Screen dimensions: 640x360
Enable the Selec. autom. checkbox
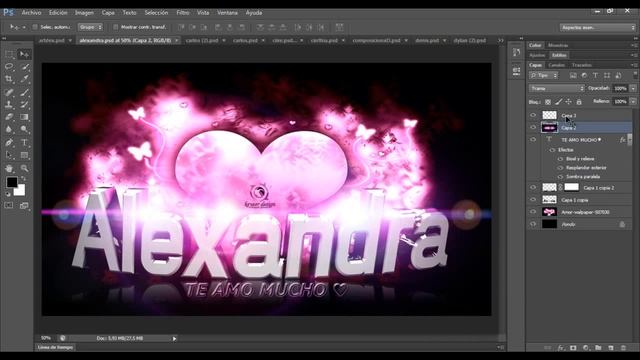[35, 27]
